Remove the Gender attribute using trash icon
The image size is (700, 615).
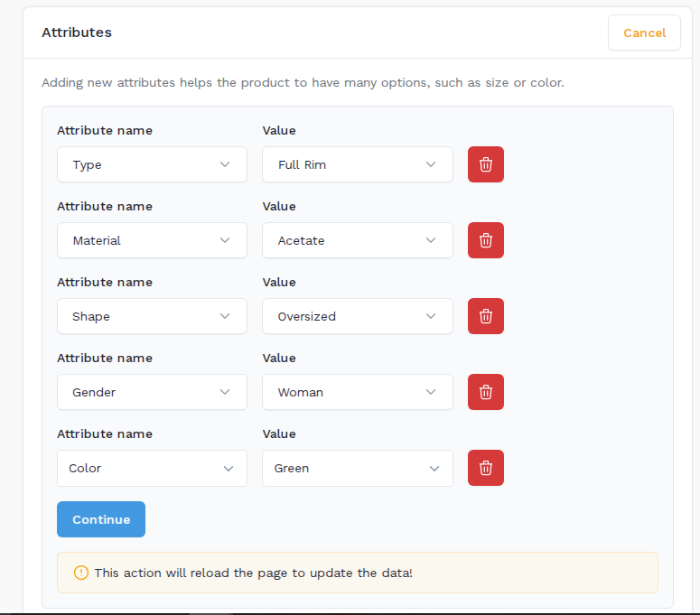(486, 392)
